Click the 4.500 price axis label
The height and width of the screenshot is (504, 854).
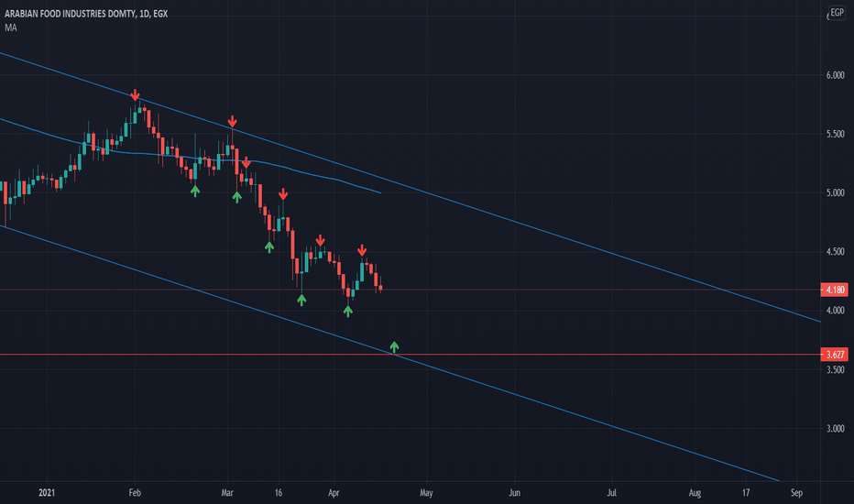tap(835, 252)
